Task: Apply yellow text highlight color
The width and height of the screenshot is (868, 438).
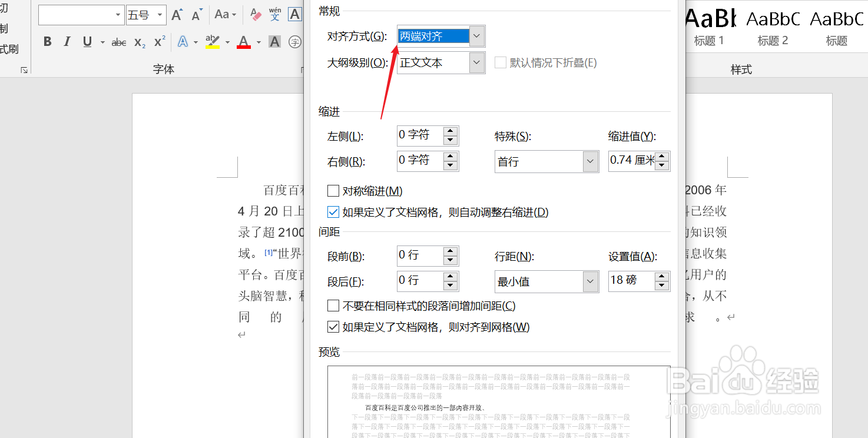Action: 212,42
